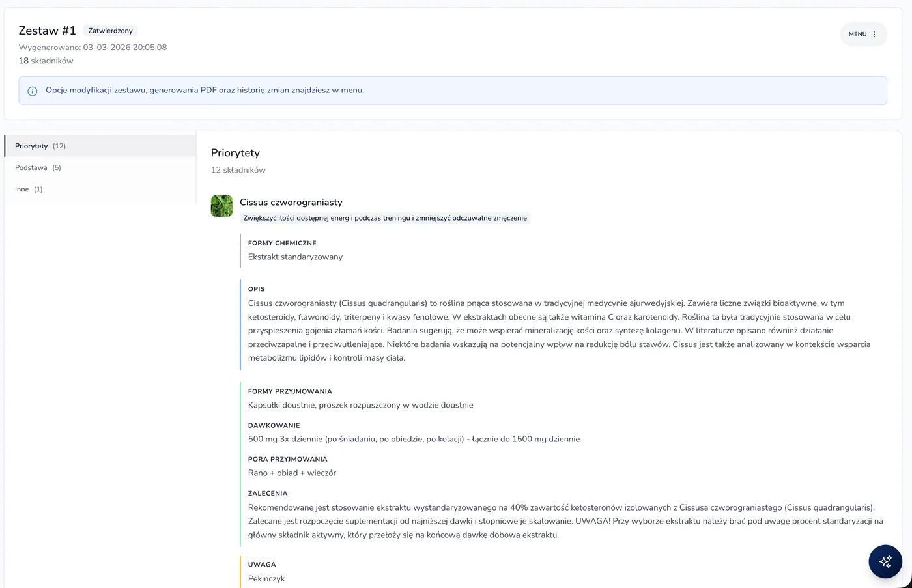The width and height of the screenshot is (912, 588).
Task: Click Ekstrakt standaryzowany text
Action: pyautogui.click(x=295, y=257)
